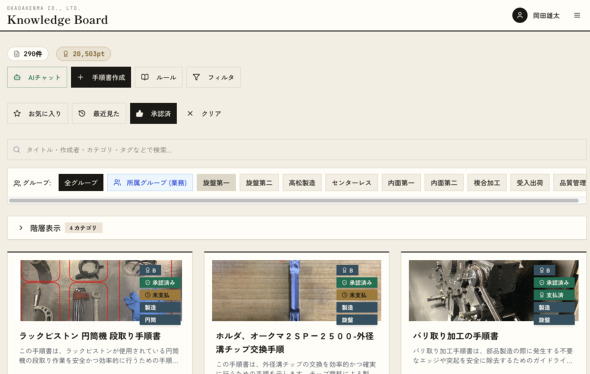Click 承認済み badge on バリ取り card
Image resolution: width=590 pixels, height=374 pixels.
(554, 283)
